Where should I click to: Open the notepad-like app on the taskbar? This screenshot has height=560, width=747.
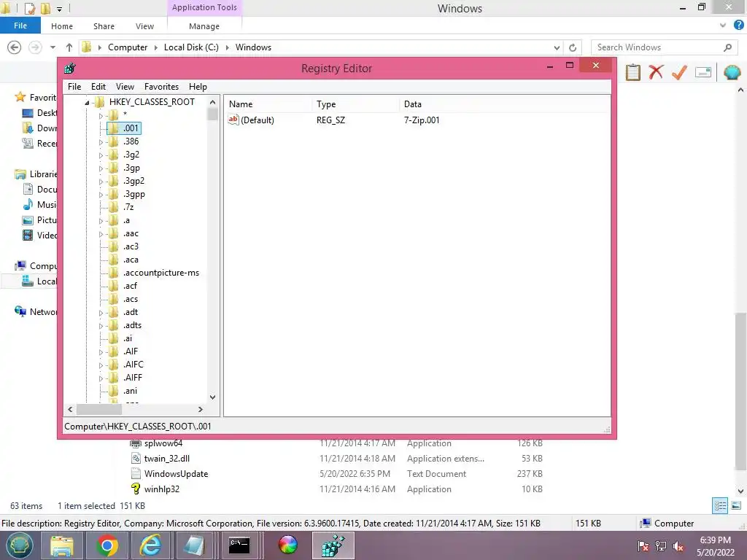click(194, 545)
